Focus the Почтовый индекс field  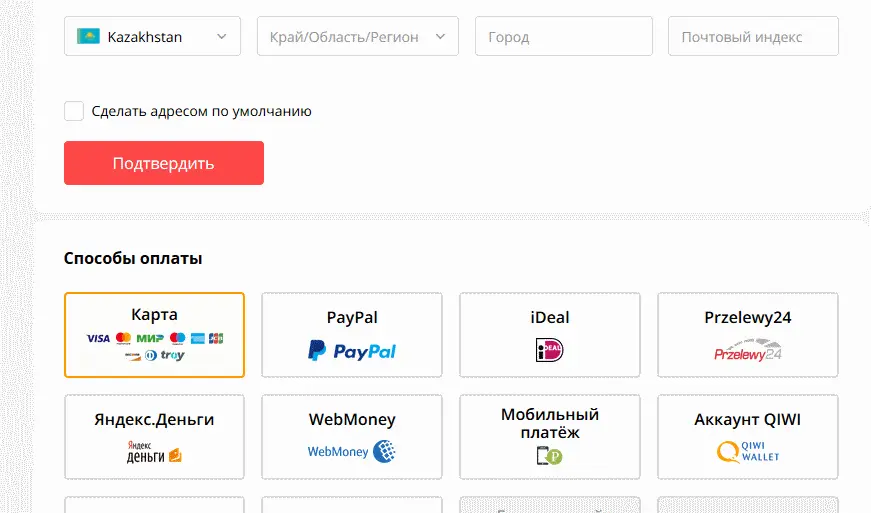click(753, 36)
